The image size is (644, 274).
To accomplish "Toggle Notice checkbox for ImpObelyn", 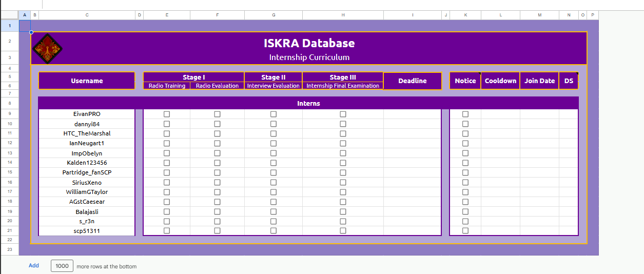I will 465,153.
